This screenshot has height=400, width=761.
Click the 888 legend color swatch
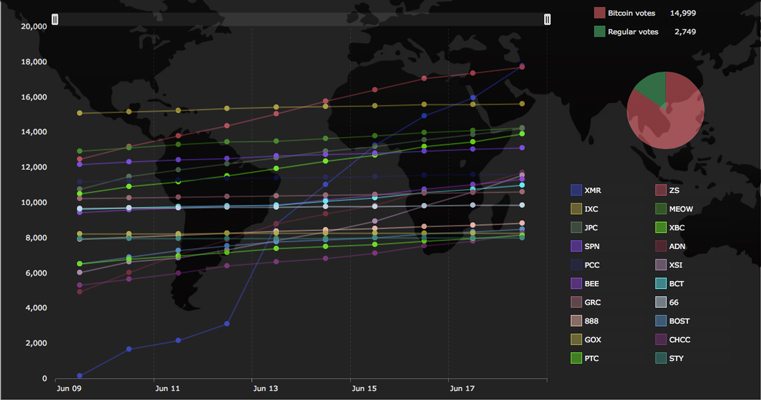[576, 321]
